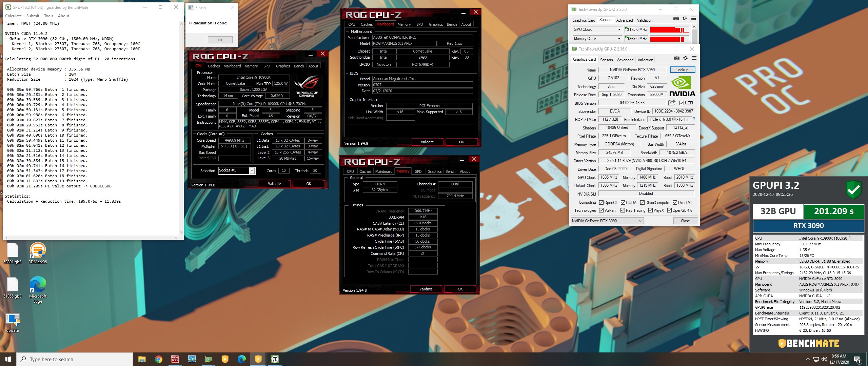868x366 pixels.
Task: Click OK in the Finish dialog
Action: [x=220, y=40]
